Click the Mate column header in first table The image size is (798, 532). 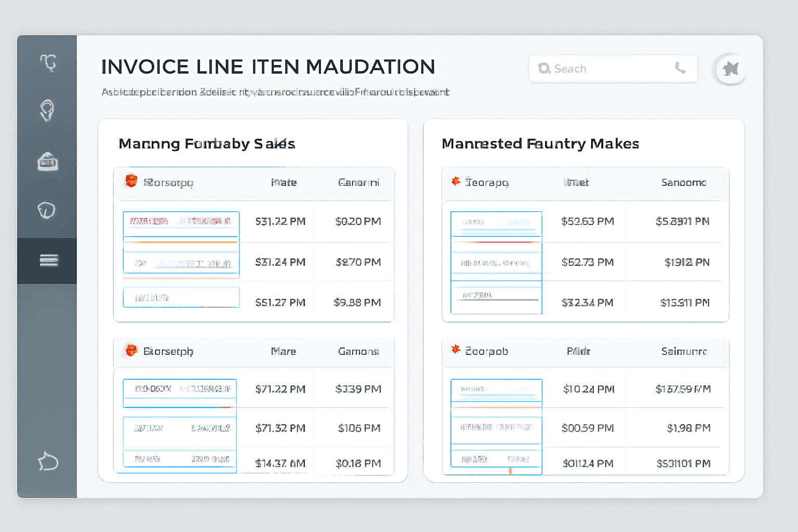pyautogui.click(x=284, y=182)
